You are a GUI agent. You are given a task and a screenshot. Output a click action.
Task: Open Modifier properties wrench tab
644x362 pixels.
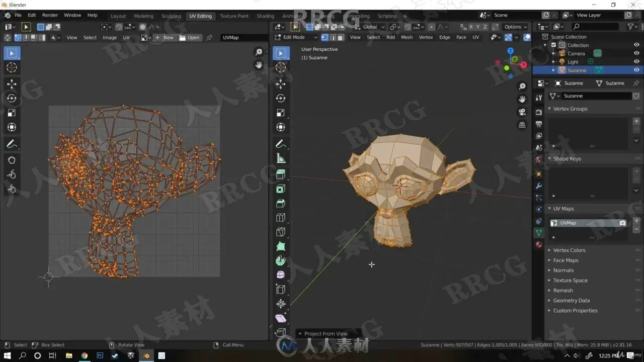coord(539,186)
